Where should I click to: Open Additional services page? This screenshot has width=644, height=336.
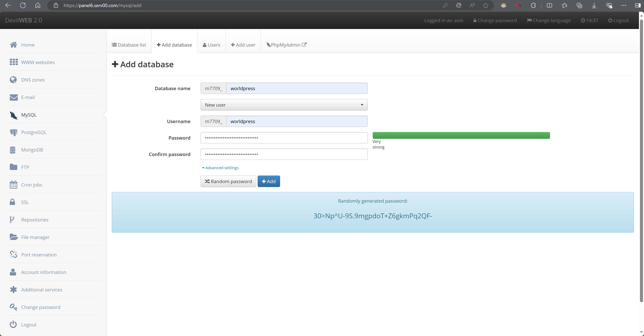[41, 290]
